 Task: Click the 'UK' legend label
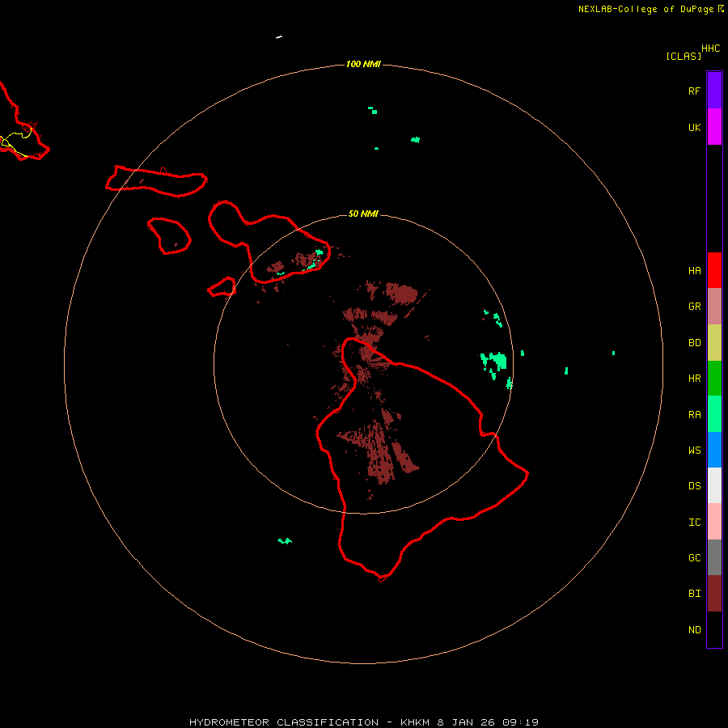[x=694, y=127]
